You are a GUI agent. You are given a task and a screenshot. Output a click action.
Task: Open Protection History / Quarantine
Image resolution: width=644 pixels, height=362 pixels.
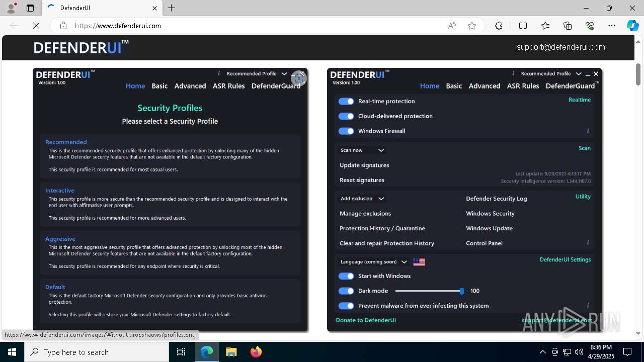coord(382,228)
